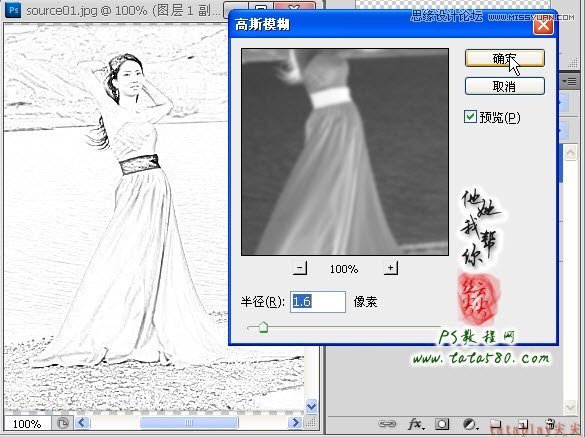
Task: Click the link layers icon in Layers panel
Action: click(x=387, y=424)
